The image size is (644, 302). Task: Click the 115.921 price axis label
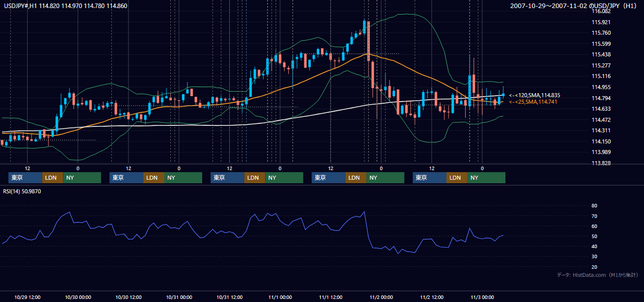coord(602,22)
